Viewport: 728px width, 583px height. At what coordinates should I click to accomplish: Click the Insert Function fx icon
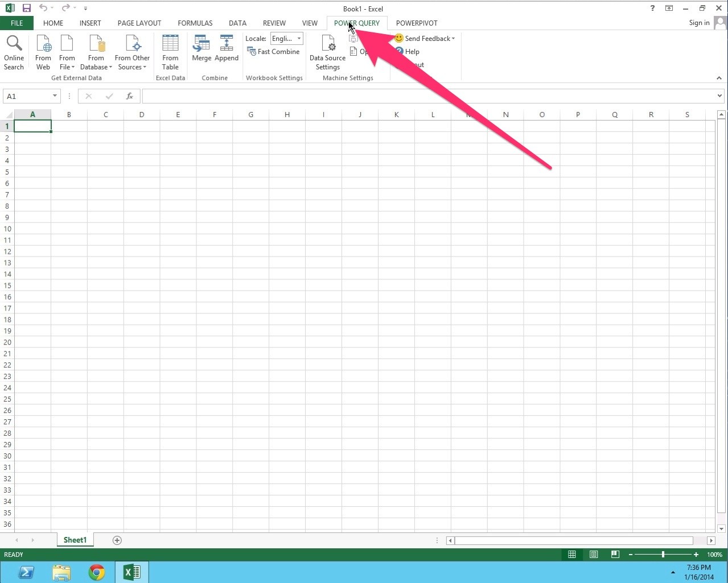pos(130,96)
